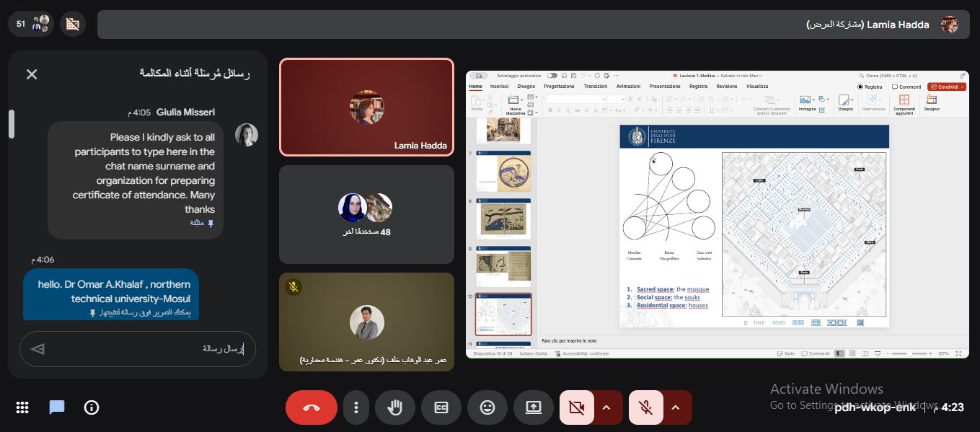Close the in-call messages panel

click(x=32, y=74)
